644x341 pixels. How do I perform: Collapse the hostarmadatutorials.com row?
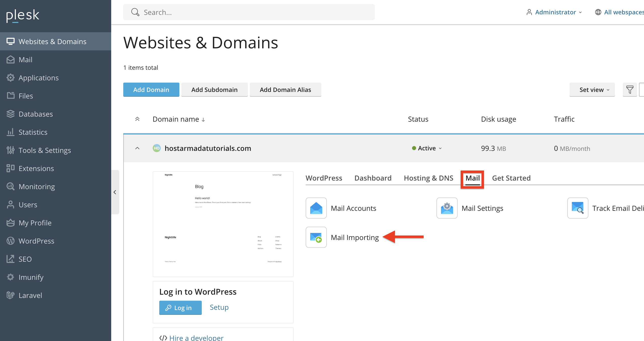(x=137, y=148)
